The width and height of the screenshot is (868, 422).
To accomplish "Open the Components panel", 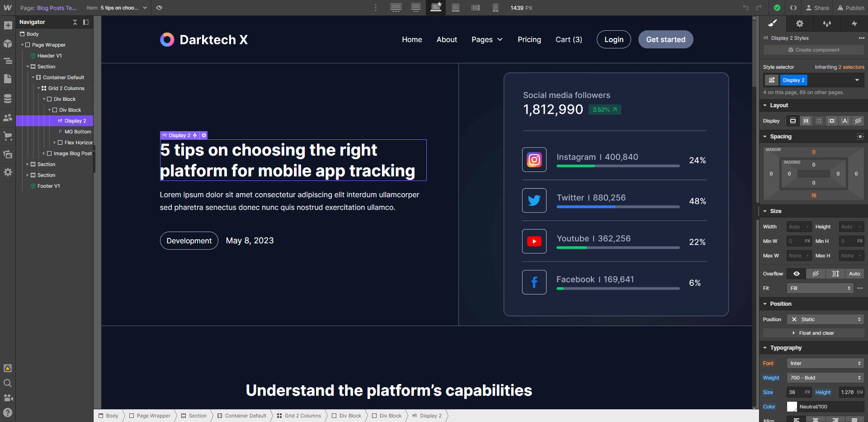I will pyautogui.click(x=8, y=44).
